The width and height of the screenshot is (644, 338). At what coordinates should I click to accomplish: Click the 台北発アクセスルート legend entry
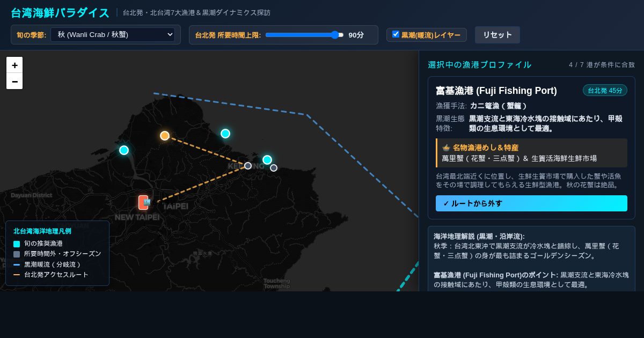tap(51, 275)
